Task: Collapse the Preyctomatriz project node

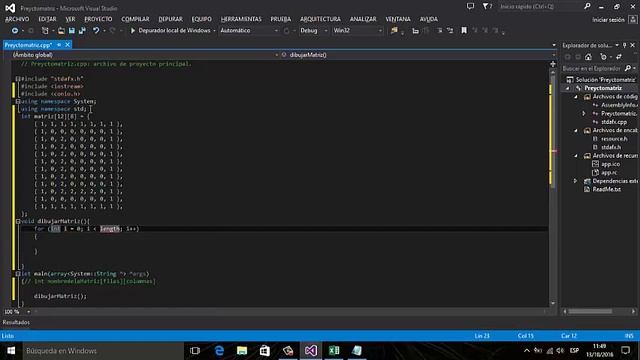Action: [x=567, y=88]
